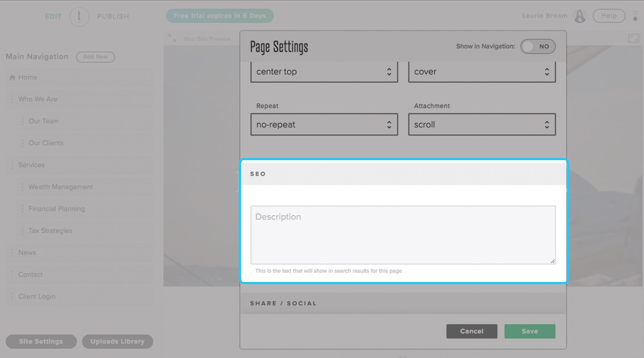Click the drag handle next to Tax Strategies
The width and height of the screenshot is (644, 358).
22,230
